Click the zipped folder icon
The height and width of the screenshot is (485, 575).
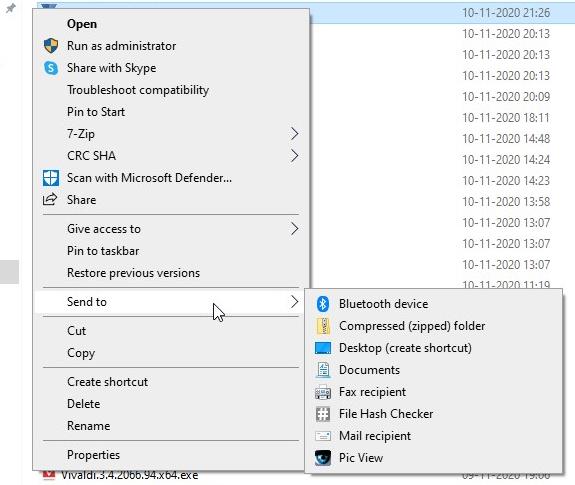[x=323, y=326]
